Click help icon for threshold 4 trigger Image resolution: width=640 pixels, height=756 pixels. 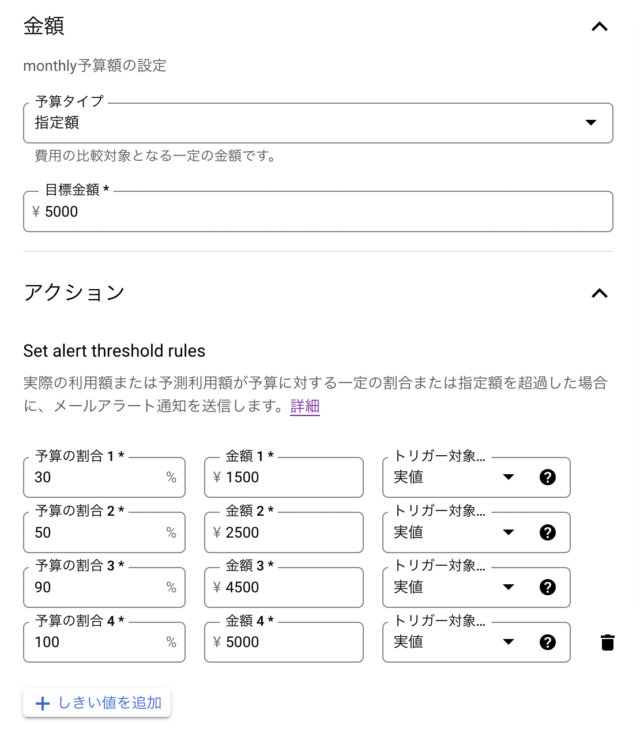pyautogui.click(x=547, y=642)
